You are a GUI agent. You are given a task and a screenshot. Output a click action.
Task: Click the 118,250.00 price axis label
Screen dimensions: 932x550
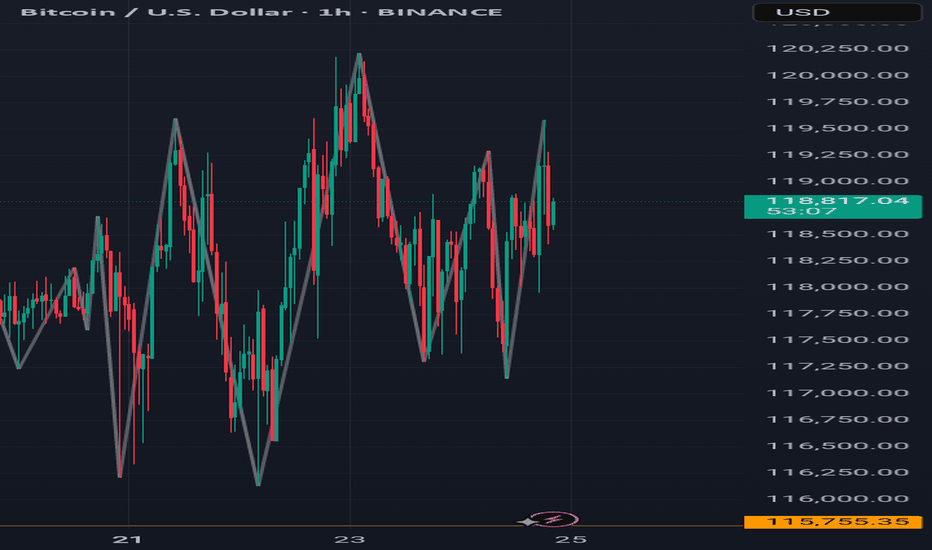tap(838, 260)
